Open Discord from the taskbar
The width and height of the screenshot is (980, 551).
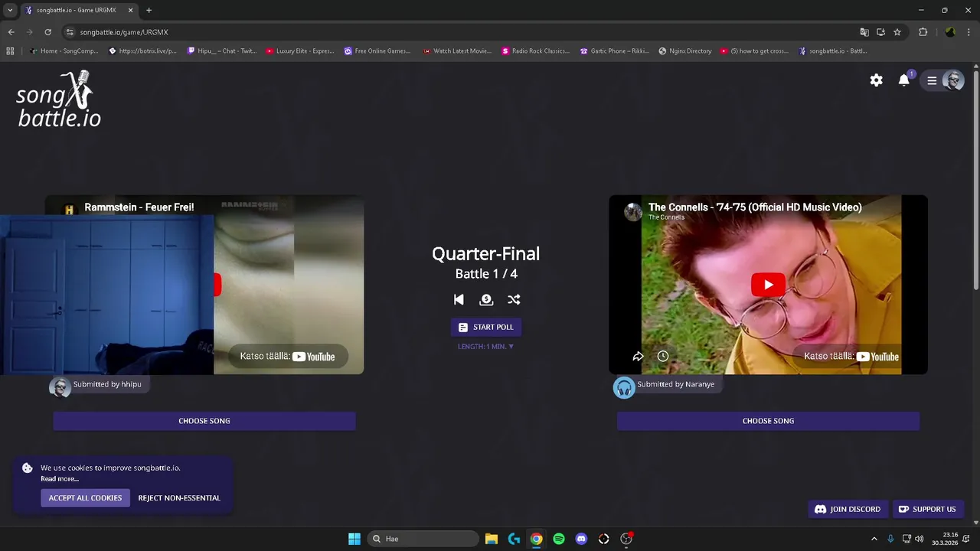tap(581, 539)
